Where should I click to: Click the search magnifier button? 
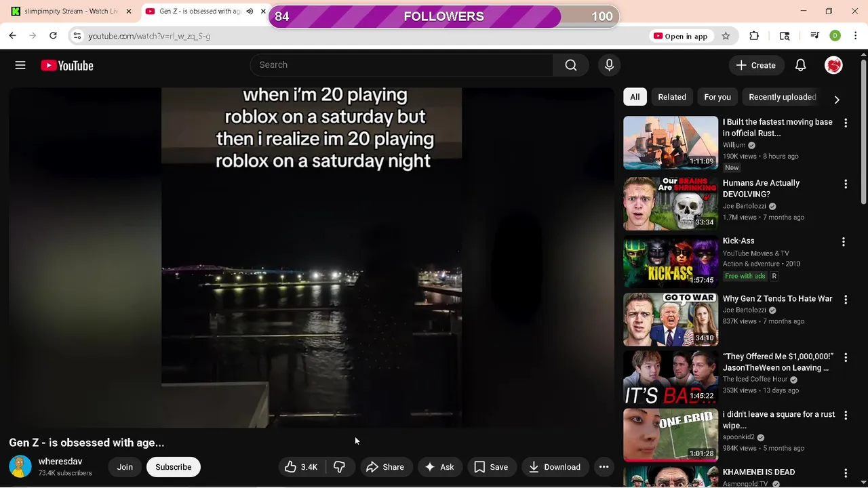[x=571, y=65]
